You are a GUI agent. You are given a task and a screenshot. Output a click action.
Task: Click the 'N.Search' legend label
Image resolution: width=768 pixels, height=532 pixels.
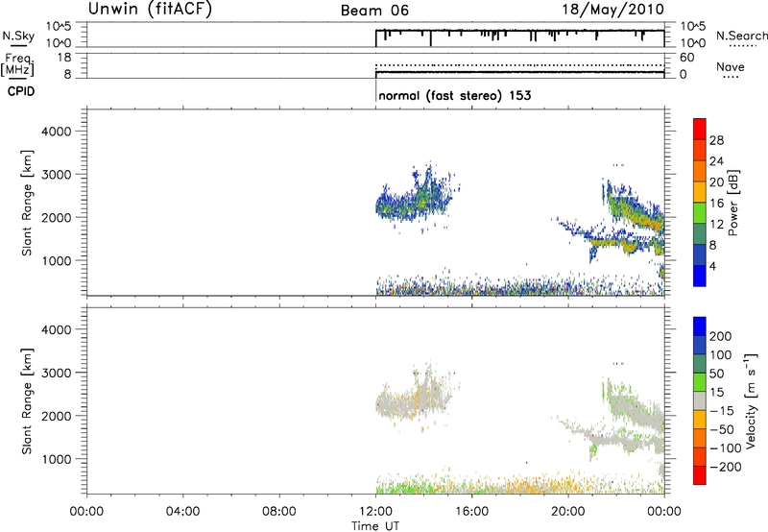742,36
